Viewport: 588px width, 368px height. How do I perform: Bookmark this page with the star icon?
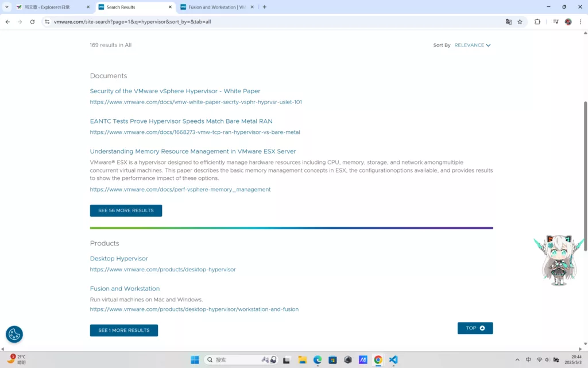(x=520, y=22)
